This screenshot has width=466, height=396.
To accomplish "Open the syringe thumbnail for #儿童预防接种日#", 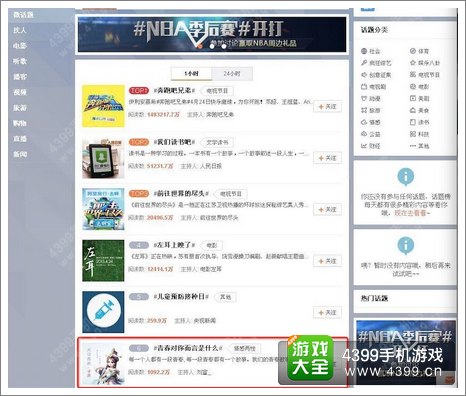I will coord(103,312).
